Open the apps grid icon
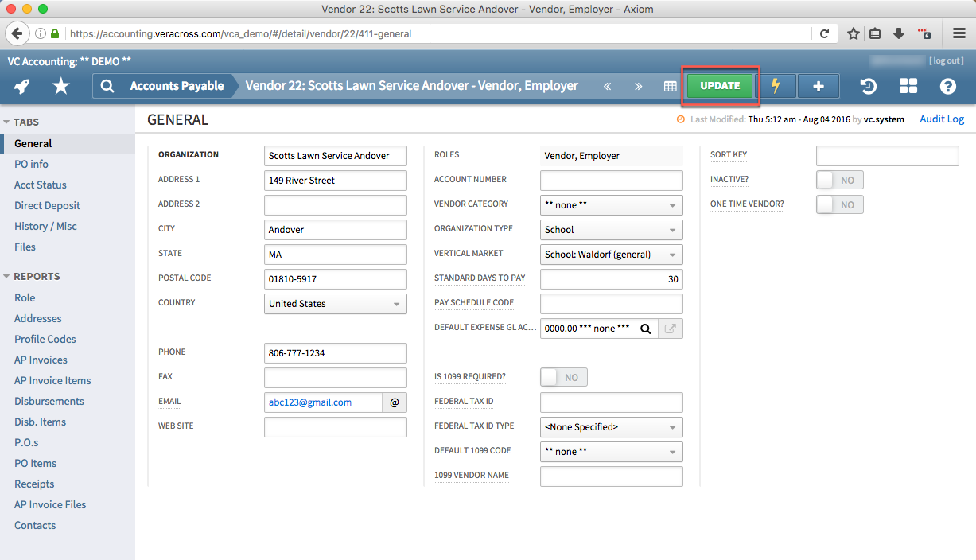The width and height of the screenshot is (976, 560). point(908,86)
